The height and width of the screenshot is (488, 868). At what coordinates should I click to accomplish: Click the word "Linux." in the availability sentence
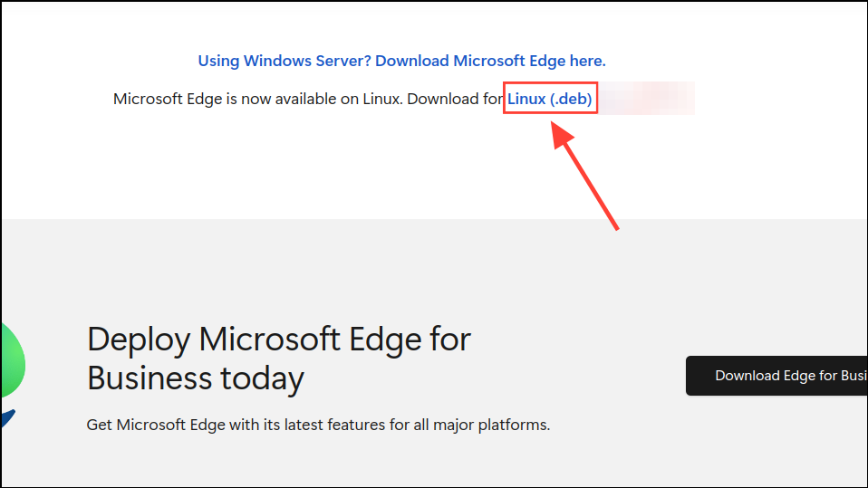381,99
